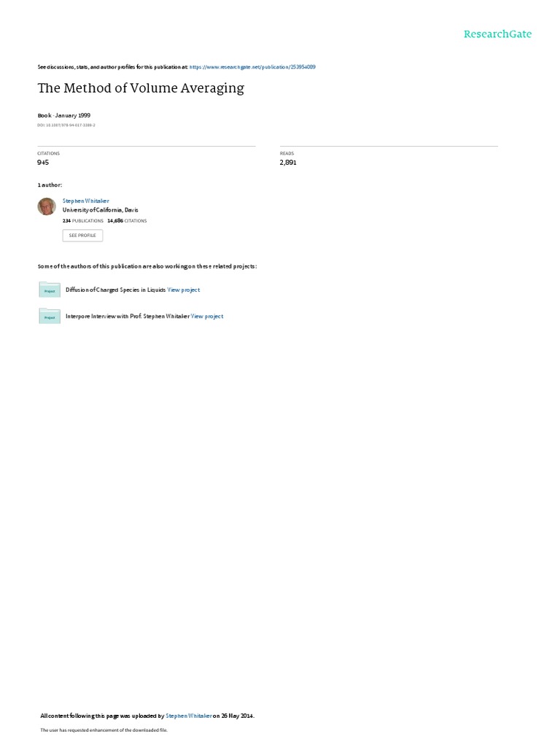560x747 pixels.
Task: Click the citations count 945
Action: [43, 163]
